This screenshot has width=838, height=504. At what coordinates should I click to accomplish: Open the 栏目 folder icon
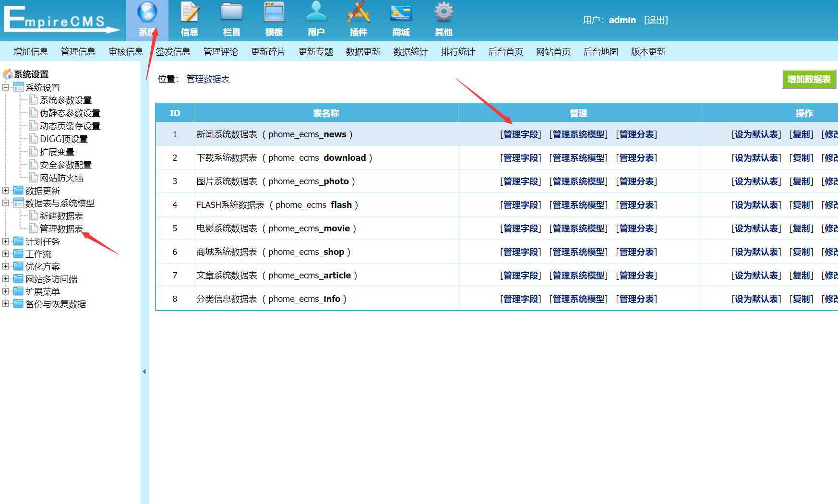click(x=231, y=13)
